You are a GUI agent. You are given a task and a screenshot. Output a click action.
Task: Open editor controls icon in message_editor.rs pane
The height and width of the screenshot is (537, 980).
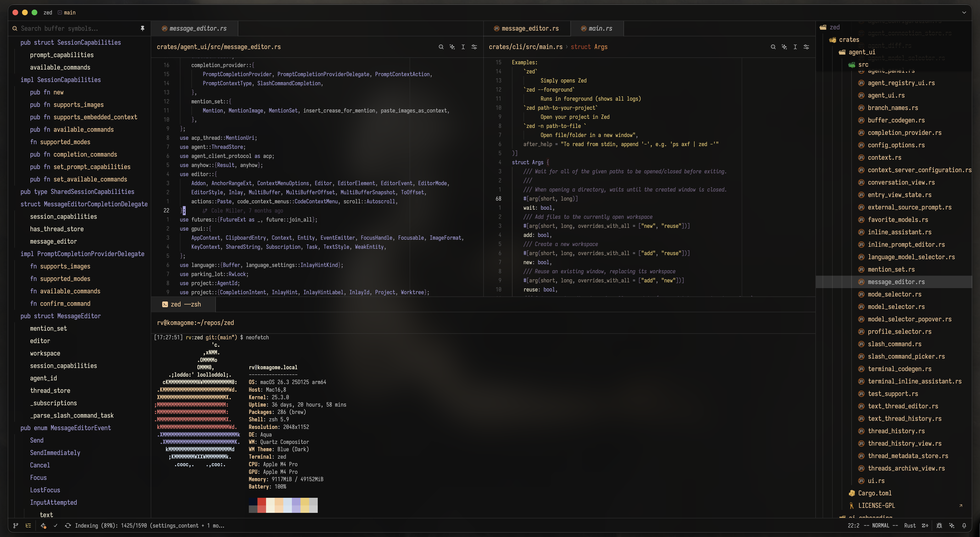click(474, 47)
